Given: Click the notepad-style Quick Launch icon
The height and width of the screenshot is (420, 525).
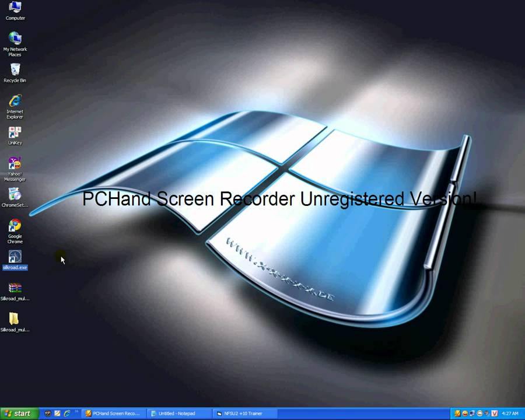Looking at the screenshot, I should point(57,414).
